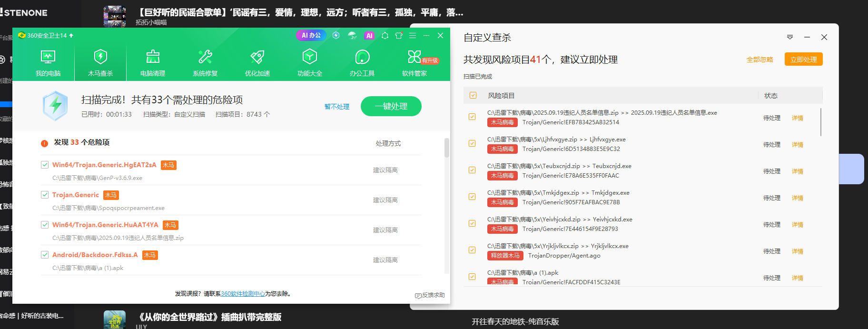Click 全部忽略 link
This screenshot has width=868, height=329.
coord(760,60)
